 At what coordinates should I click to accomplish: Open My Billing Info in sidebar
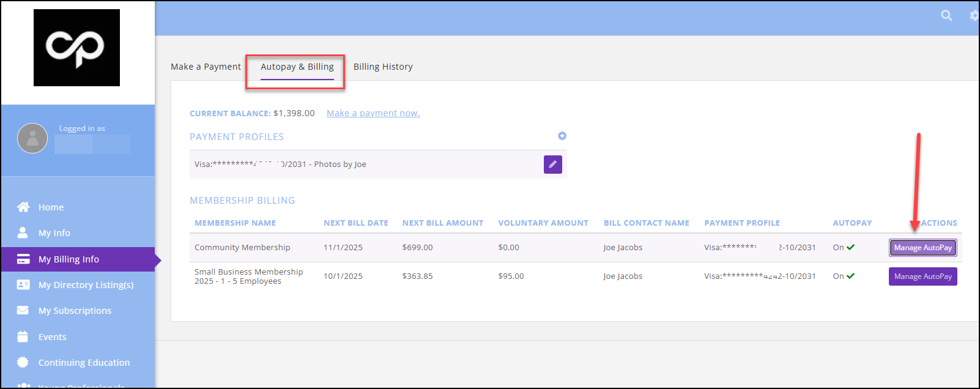(x=69, y=259)
